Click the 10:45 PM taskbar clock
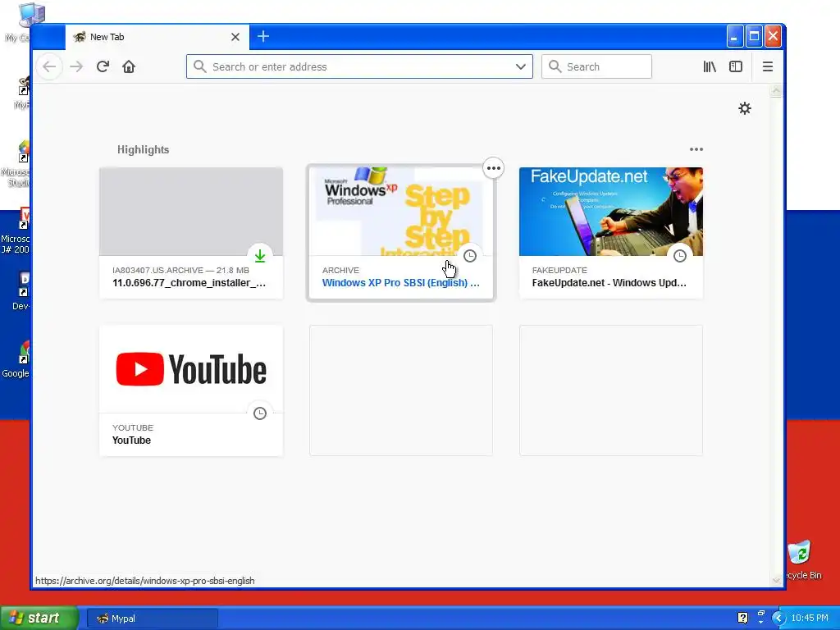 (x=810, y=619)
